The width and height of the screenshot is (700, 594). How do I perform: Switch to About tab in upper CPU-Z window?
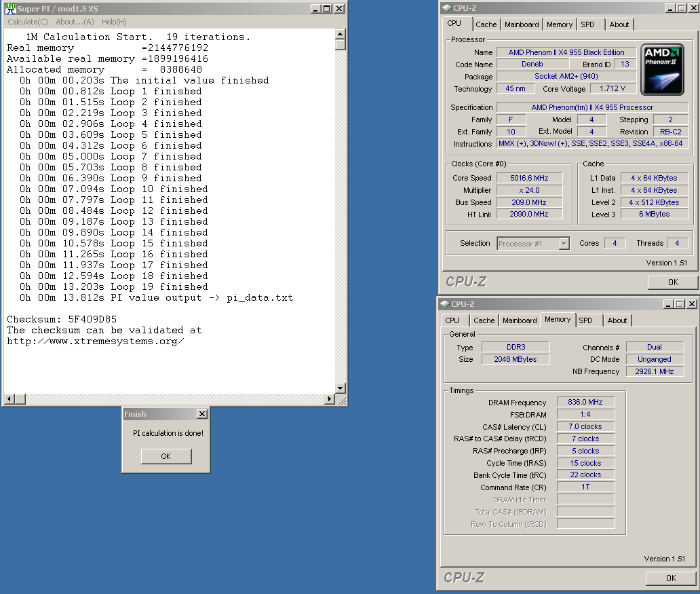pos(619,24)
